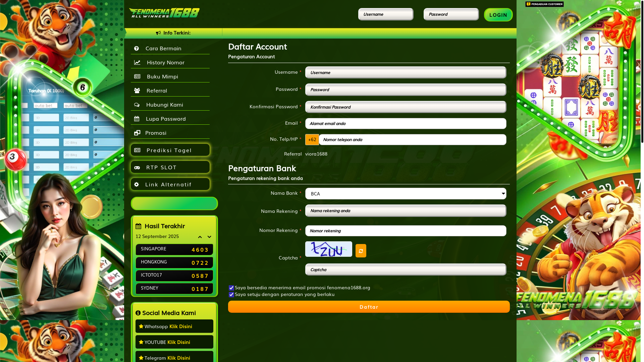644x362 pixels.
Task: Click the Info Terkini megaphone icon
Action: (158, 33)
